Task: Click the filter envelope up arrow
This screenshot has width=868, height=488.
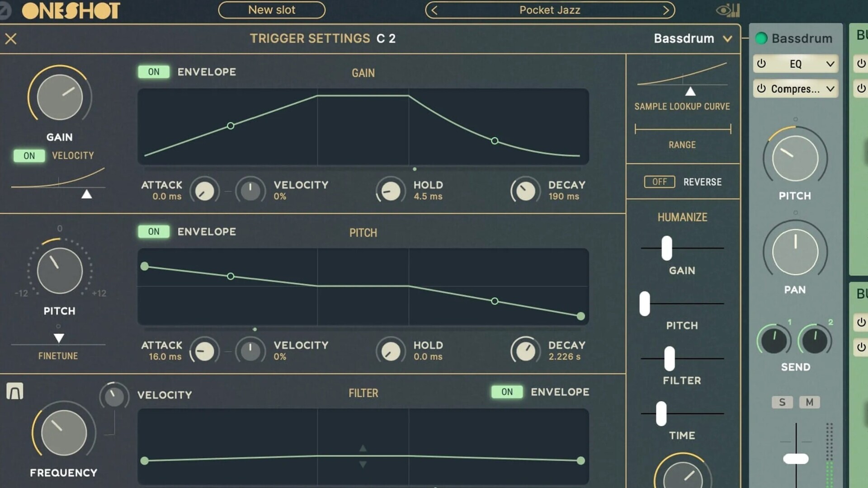Action: [363, 448]
